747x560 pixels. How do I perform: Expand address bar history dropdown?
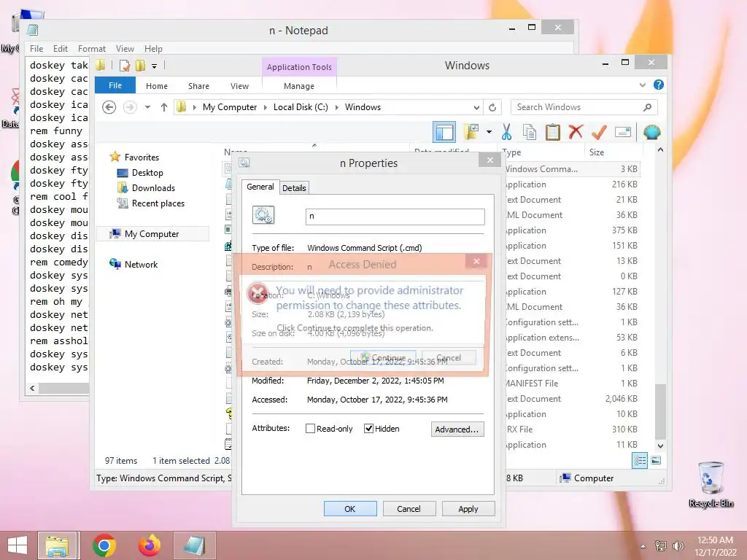coord(476,107)
